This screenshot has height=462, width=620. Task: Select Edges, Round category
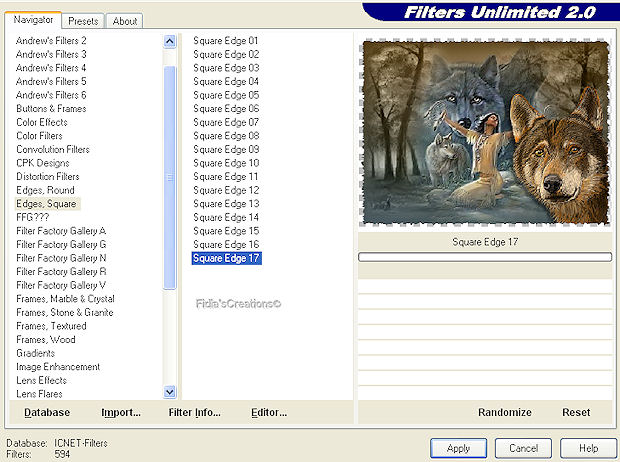[45, 190]
